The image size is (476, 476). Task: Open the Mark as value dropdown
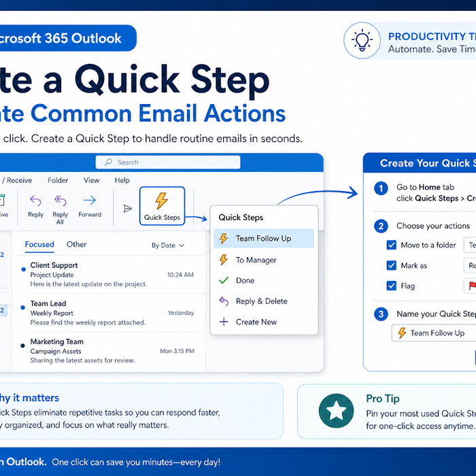[x=470, y=265]
